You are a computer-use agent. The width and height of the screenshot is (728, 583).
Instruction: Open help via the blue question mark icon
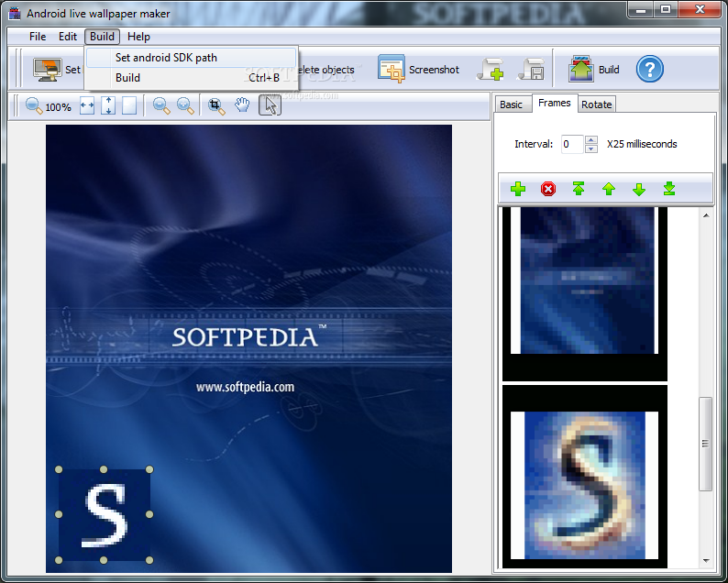(x=649, y=69)
